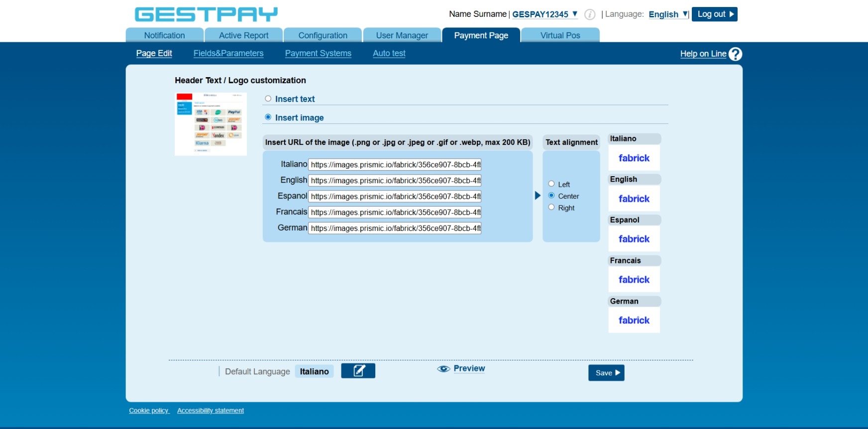The image size is (868, 429).
Task: Click the blue arrow beside Text alignment panel
Action: tap(538, 196)
